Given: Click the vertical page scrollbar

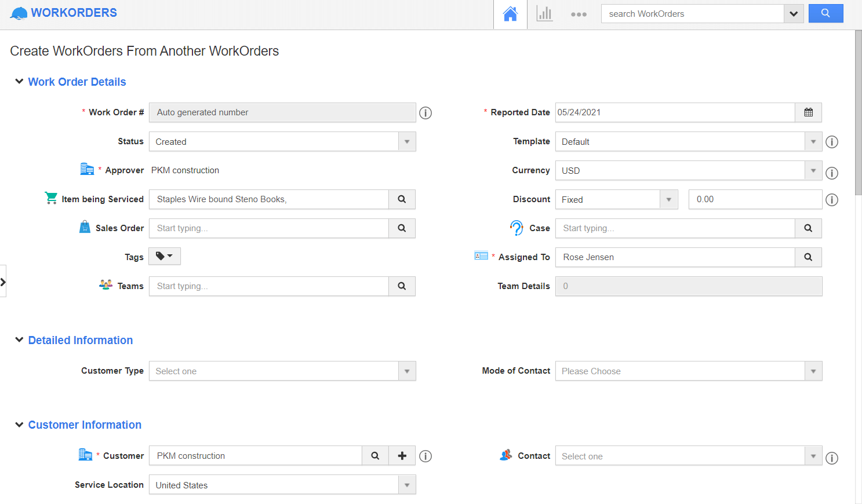Looking at the screenshot, I should pyautogui.click(x=858, y=116).
